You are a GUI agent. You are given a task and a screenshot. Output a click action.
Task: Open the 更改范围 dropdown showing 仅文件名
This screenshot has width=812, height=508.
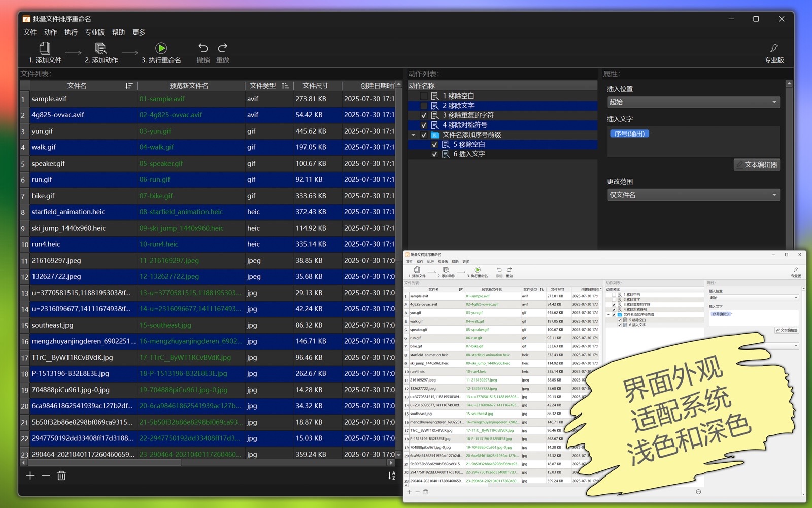tap(693, 195)
